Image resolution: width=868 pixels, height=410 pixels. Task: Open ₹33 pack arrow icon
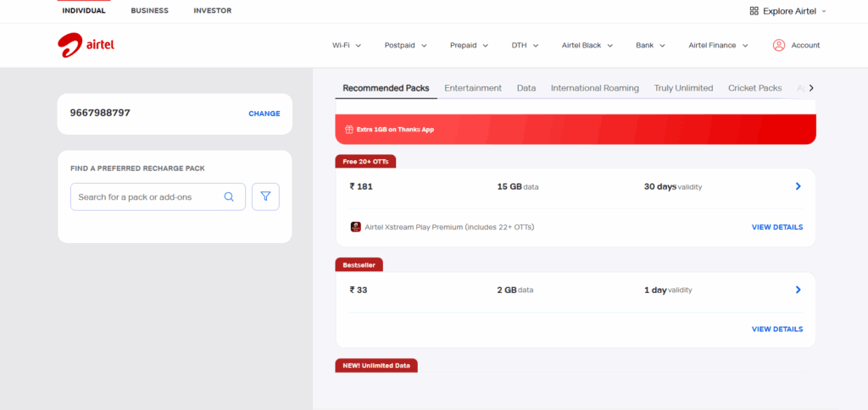click(x=798, y=290)
